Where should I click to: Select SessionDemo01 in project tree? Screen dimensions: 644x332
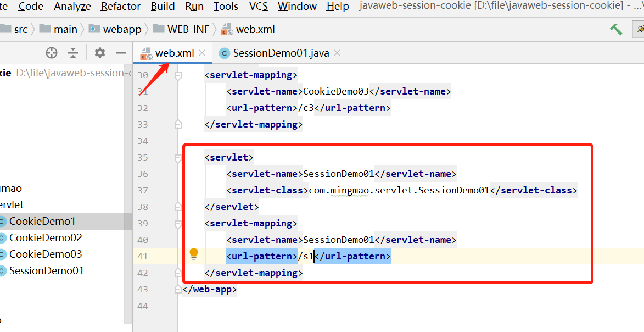pyautogui.click(x=47, y=270)
